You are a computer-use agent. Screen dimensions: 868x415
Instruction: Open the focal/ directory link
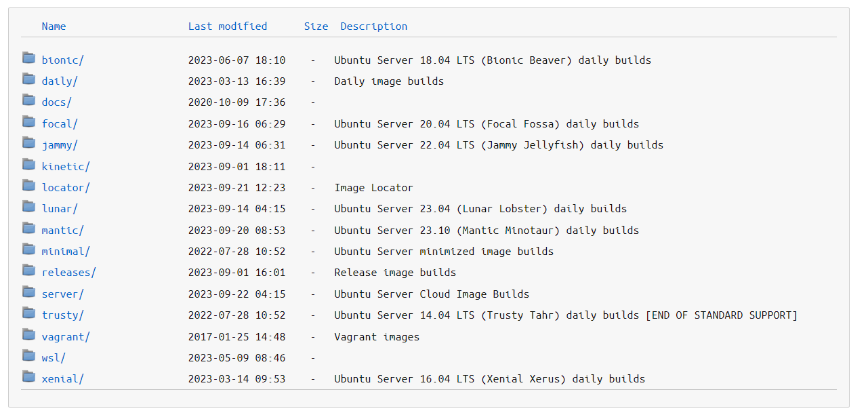pyautogui.click(x=60, y=124)
